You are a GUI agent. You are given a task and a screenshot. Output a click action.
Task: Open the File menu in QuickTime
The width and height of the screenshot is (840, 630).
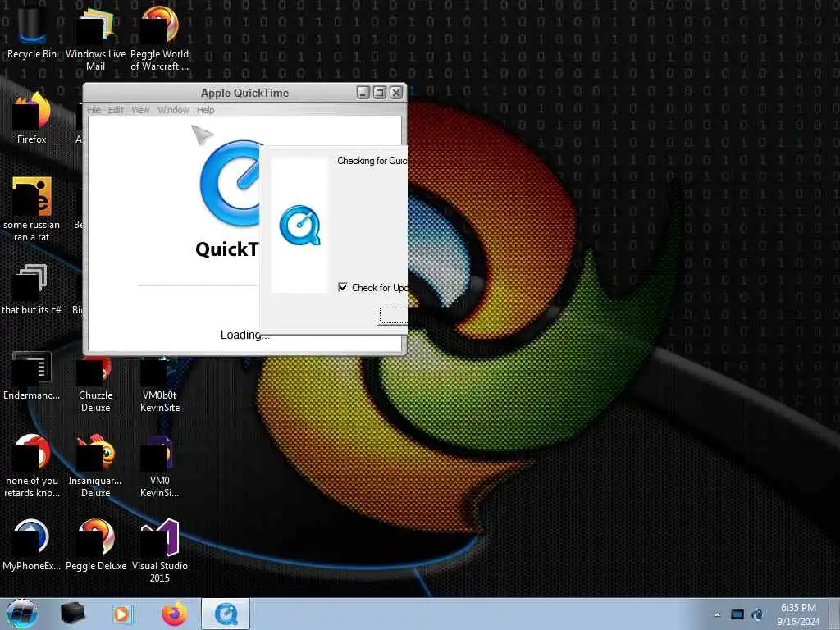click(94, 110)
